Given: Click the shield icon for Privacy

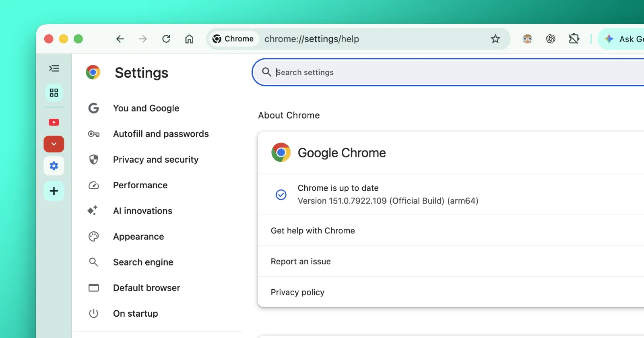Looking at the screenshot, I should 93,160.
